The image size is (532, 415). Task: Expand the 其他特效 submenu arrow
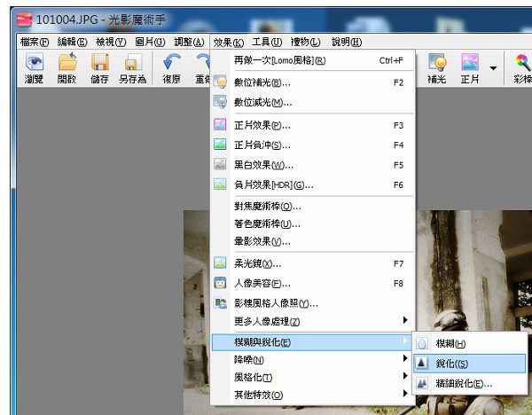click(405, 394)
